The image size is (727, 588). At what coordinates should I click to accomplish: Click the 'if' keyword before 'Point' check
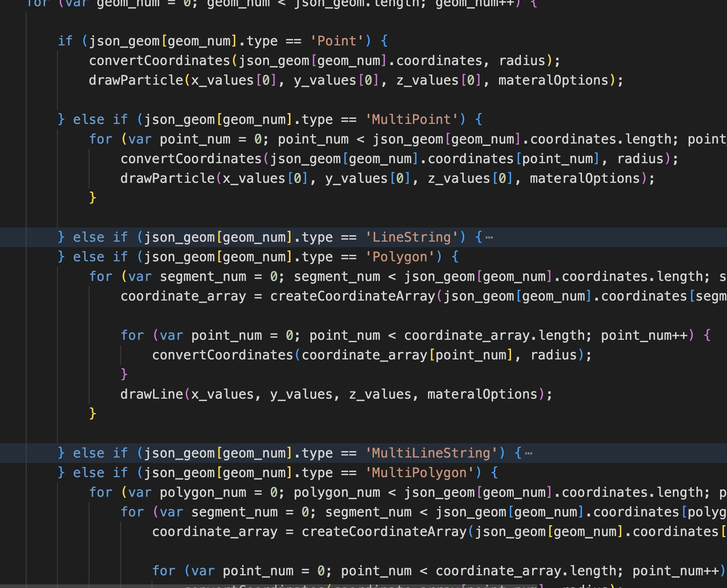click(x=65, y=41)
